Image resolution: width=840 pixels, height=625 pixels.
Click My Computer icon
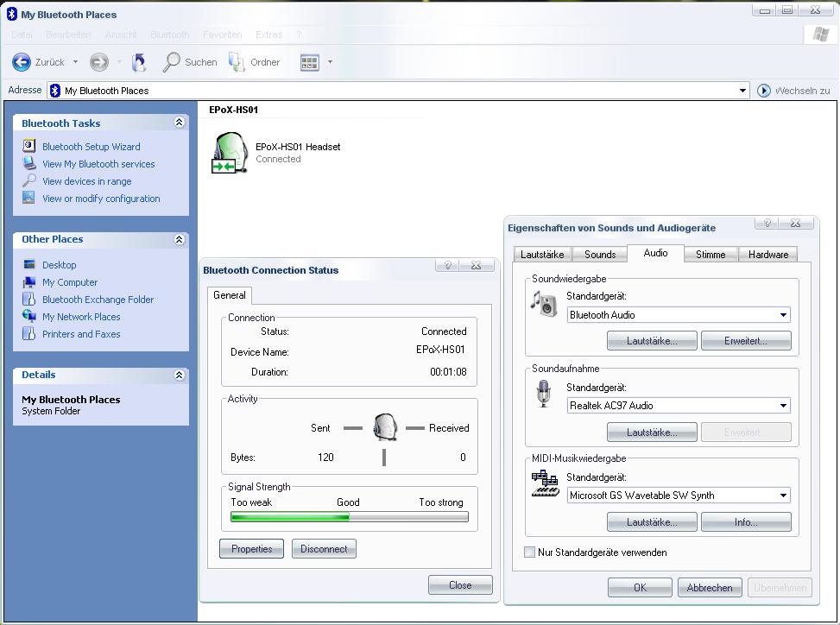[29, 281]
